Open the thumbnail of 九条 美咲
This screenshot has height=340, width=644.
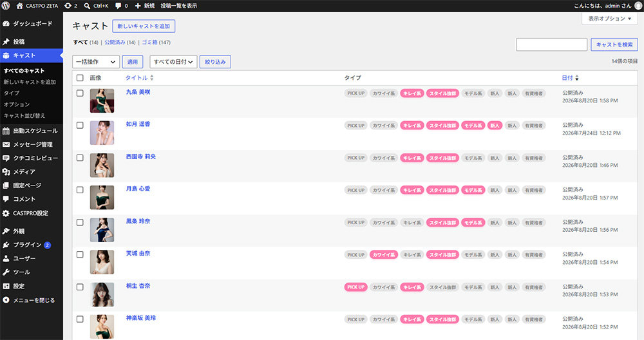102,100
